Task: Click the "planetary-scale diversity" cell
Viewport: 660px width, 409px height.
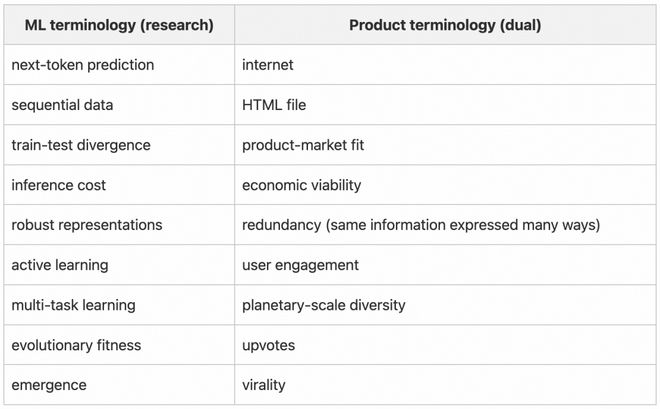Action: [324, 305]
